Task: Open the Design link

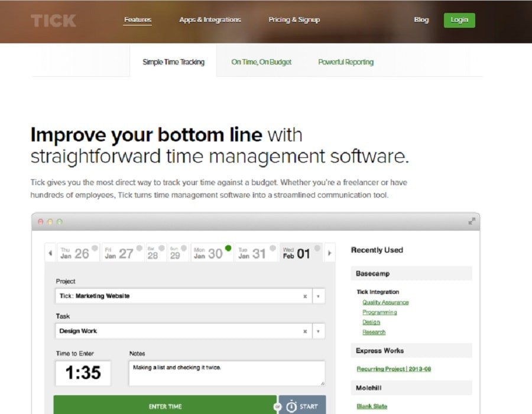Action: tap(371, 322)
